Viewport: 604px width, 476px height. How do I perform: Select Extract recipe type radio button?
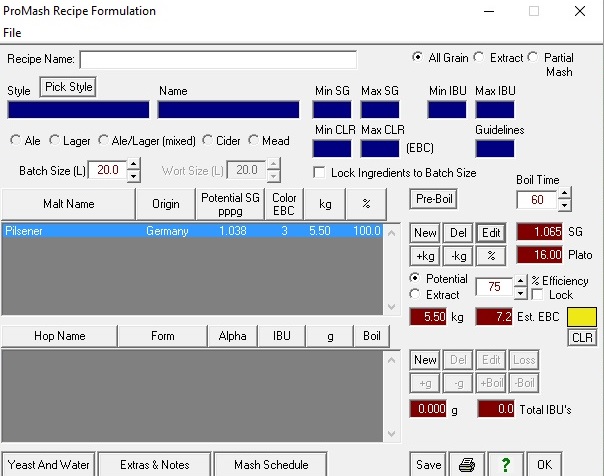tap(479, 57)
